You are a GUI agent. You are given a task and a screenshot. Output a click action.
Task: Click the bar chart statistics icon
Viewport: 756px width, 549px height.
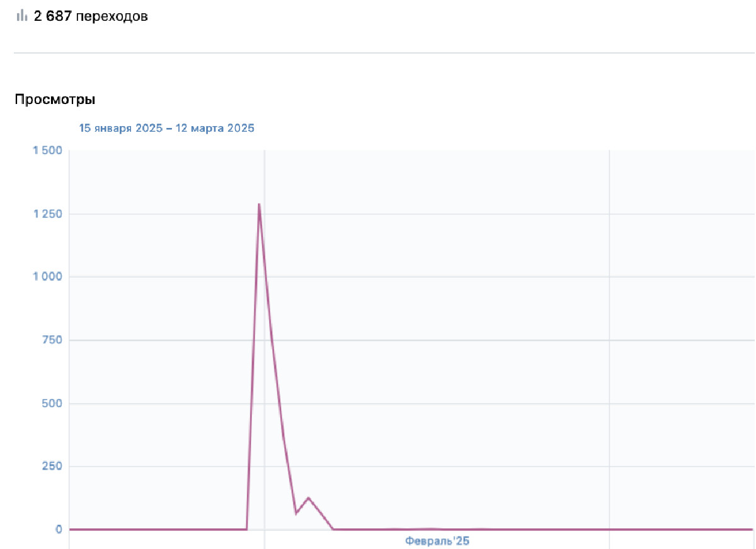[22, 16]
